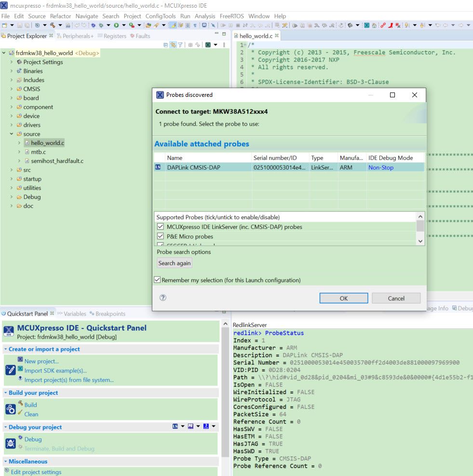Collapse the source folder
This screenshot has width=473, height=476.
coord(12,134)
